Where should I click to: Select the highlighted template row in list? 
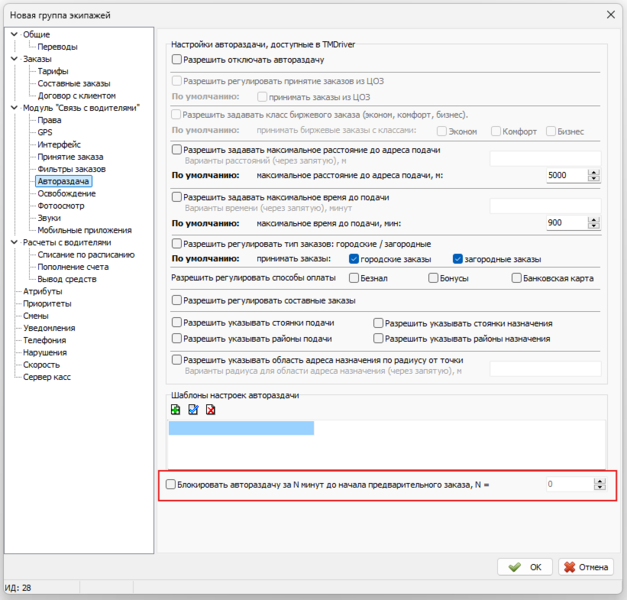[241, 428]
